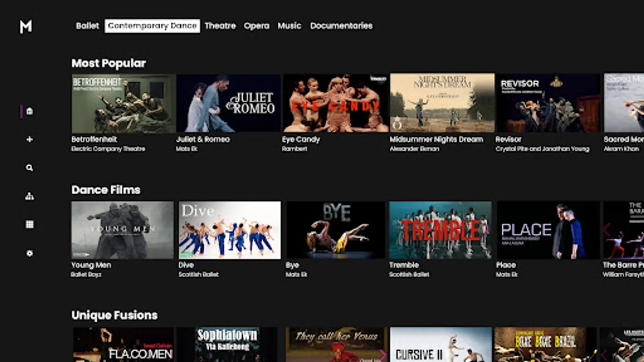
Task: Open the Flacomen thumbnail in Unique Fusions
Action: tap(123, 345)
